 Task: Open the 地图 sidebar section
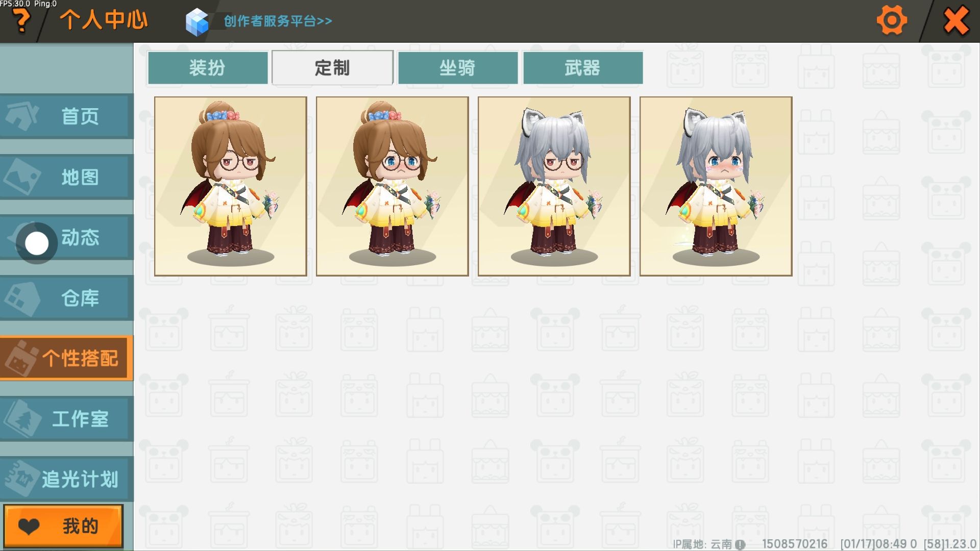point(66,177)
